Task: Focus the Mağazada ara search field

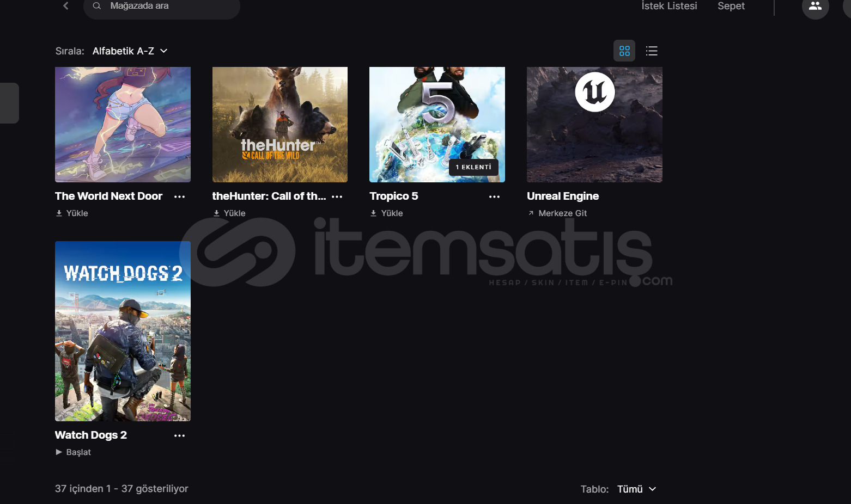Action: tap(162, 6)
